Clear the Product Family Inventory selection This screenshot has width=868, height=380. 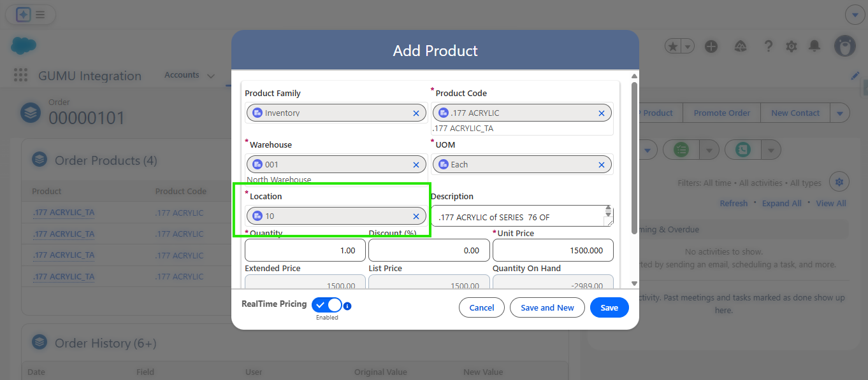pos(416,113)
